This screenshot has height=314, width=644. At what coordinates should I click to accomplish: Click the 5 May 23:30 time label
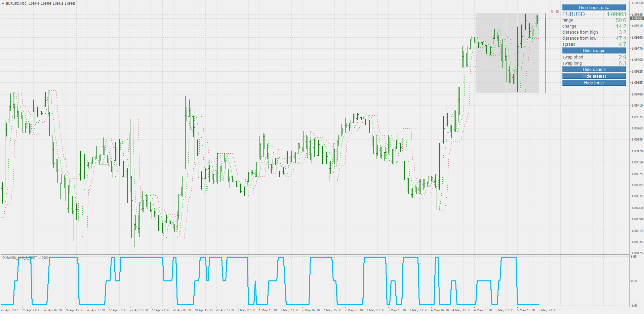548,310
